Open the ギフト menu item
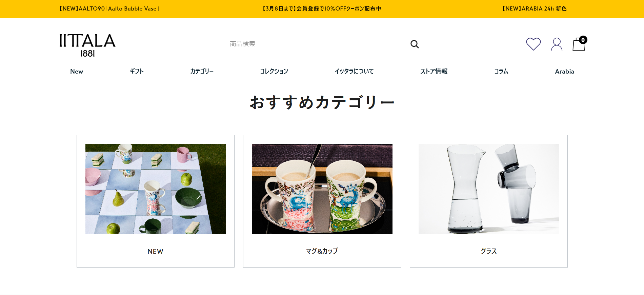Screen dimensions: 644x295 (137, 71)
